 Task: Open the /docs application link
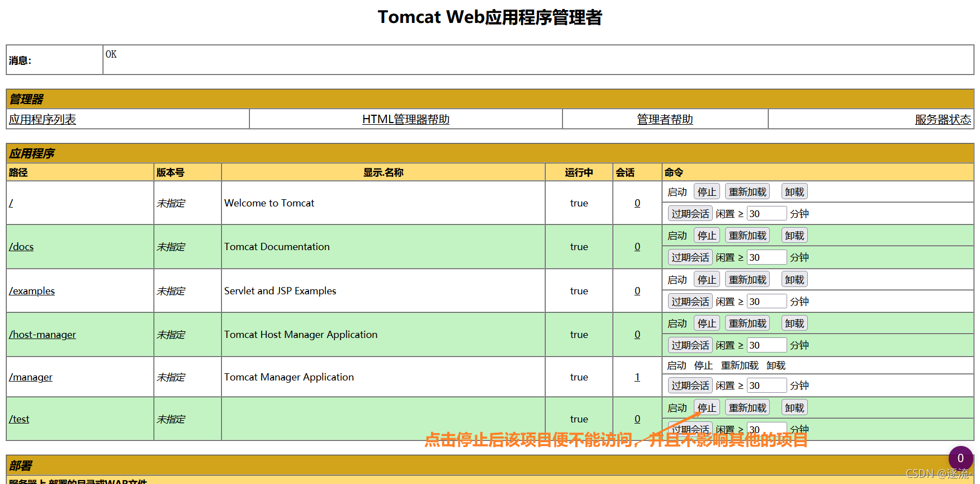(21, 247)
